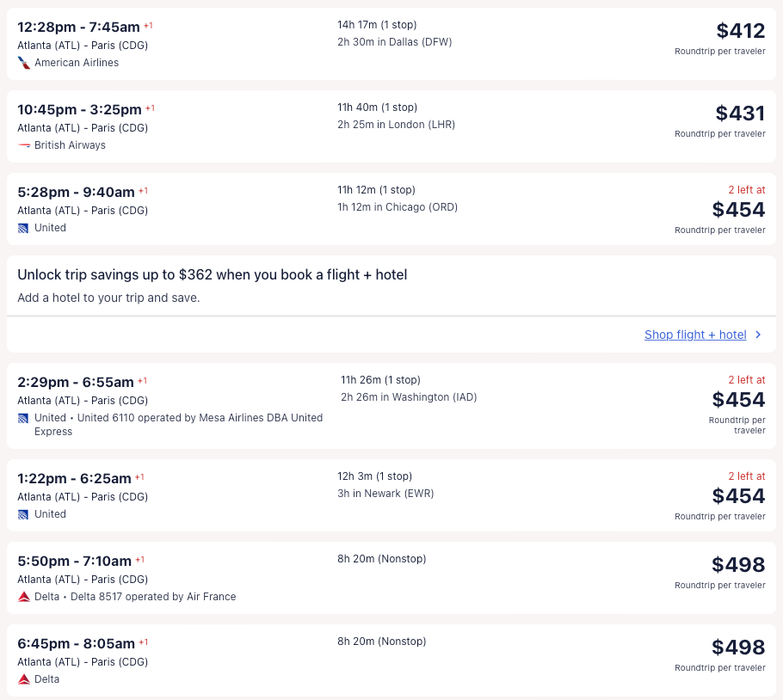Select the 6:45pm nonstop Delta flight

(x=391, y=660)
